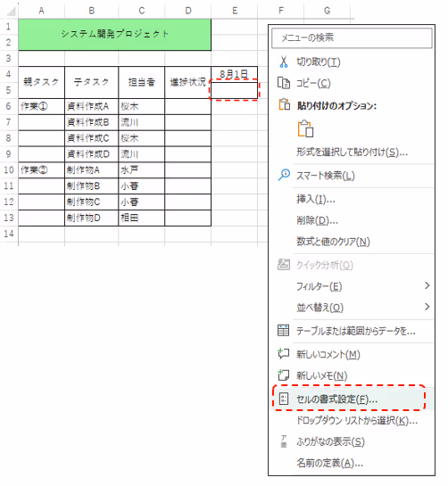
Task: Expand 並べ替え(O) submenu arrow
Action: [427, 307]
